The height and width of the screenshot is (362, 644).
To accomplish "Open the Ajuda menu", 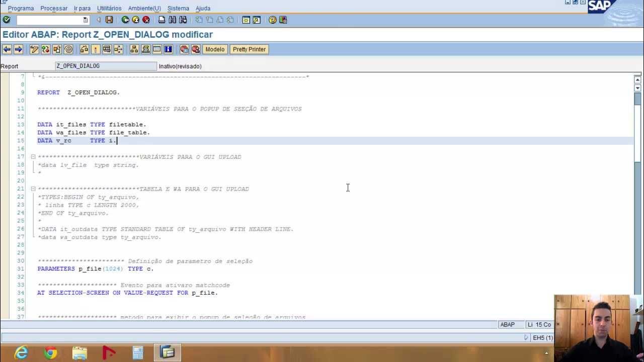I will [x=203, y=8].
